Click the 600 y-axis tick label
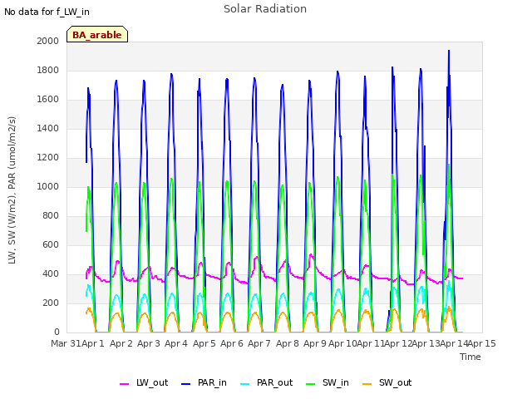532x399 pixels. pyautogui.click(x=51, y=245)
